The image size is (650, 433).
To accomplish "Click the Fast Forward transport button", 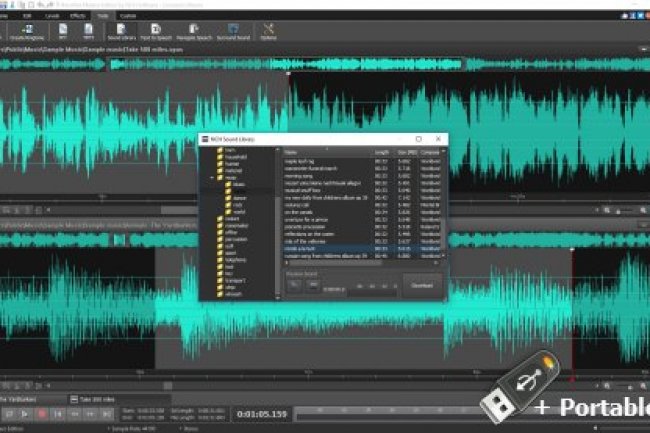I will (90, 414).
